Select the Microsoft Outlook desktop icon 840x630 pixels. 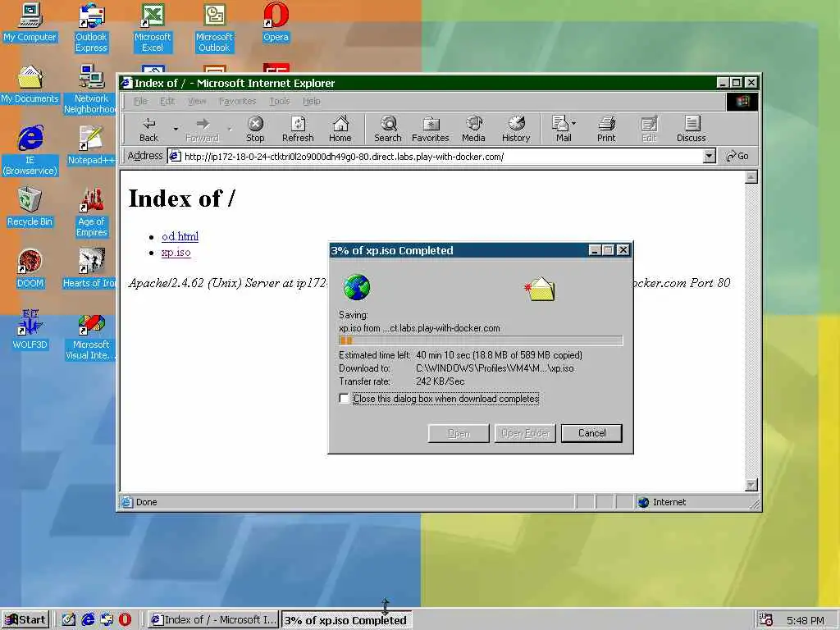pyautogui.click(x=214, y=28)
